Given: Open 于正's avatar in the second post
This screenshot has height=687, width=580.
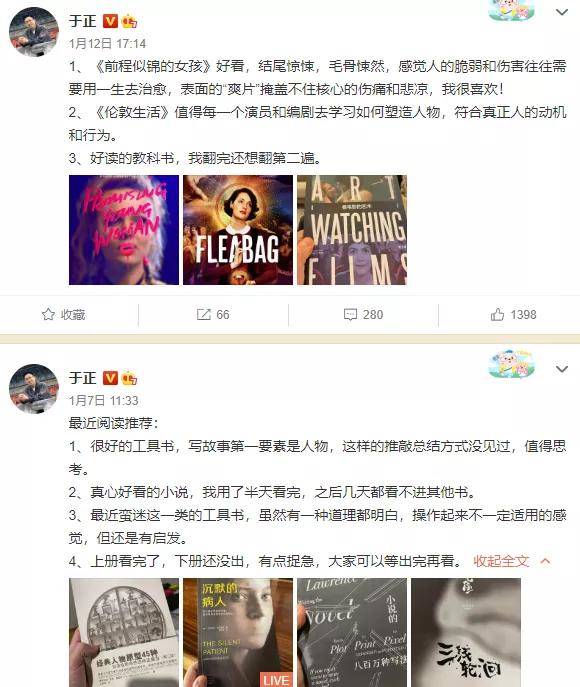Looking at the screenshot, I should tap(34, 389).
